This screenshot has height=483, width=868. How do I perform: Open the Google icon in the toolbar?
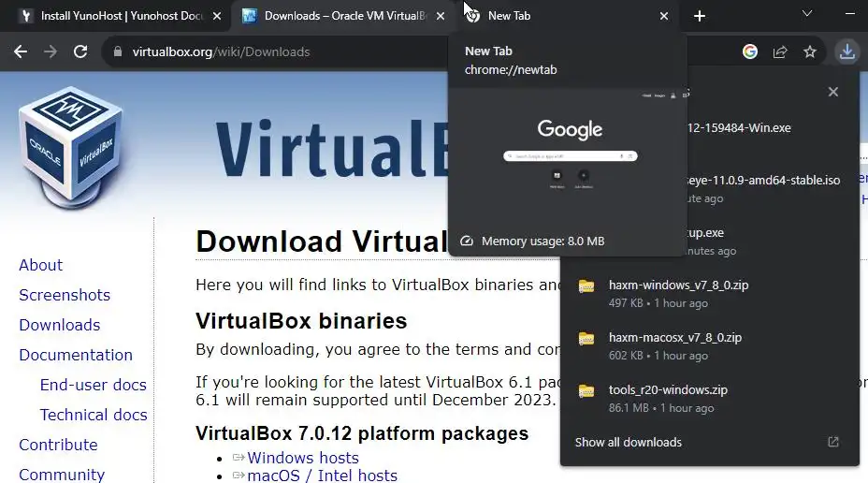(x=750, y=51)
